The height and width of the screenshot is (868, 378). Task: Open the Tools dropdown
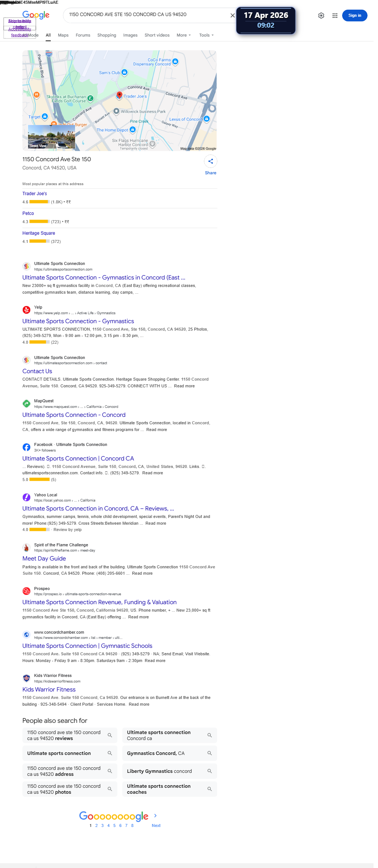[x=207, y=35]
